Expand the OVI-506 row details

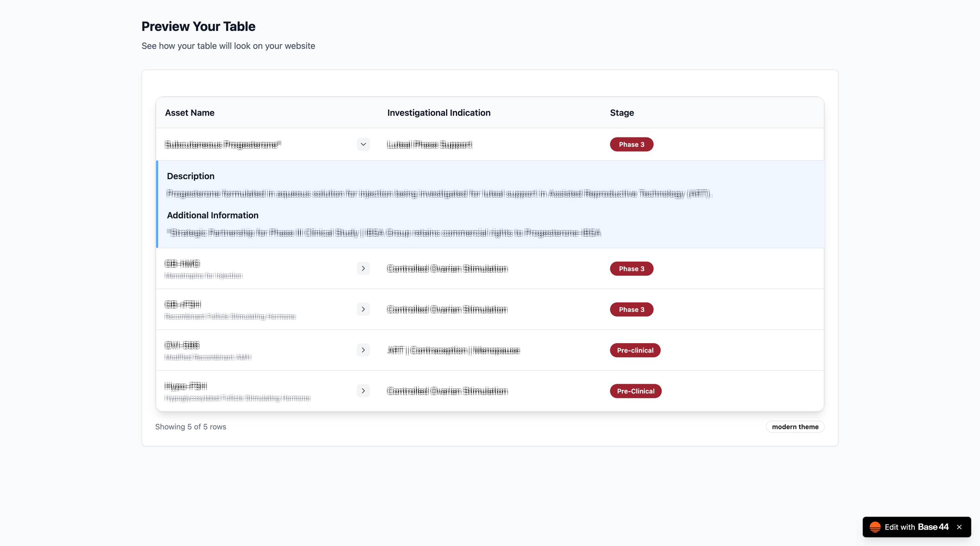point(363,350)
